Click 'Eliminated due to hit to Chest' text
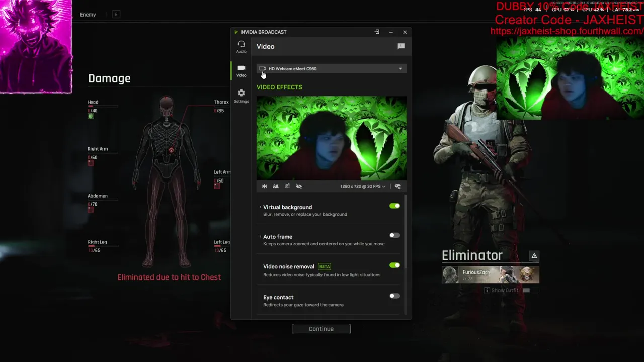Viewport: 644px width, 362px height. 169,277
